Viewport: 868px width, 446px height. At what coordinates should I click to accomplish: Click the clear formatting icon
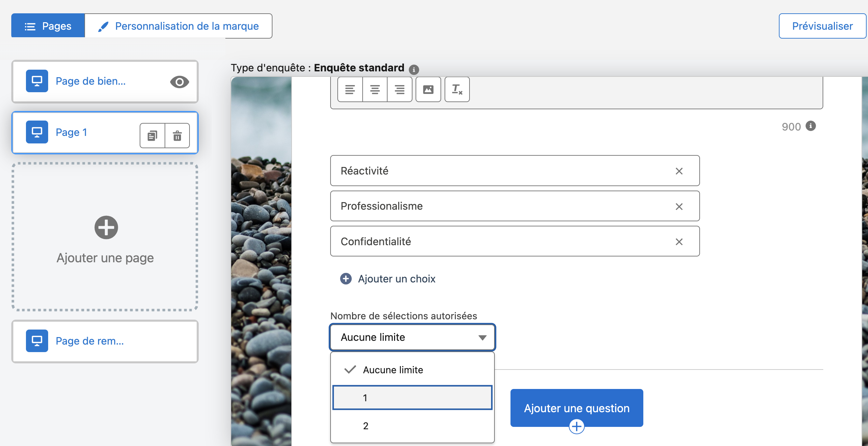(x=457, y=89)
